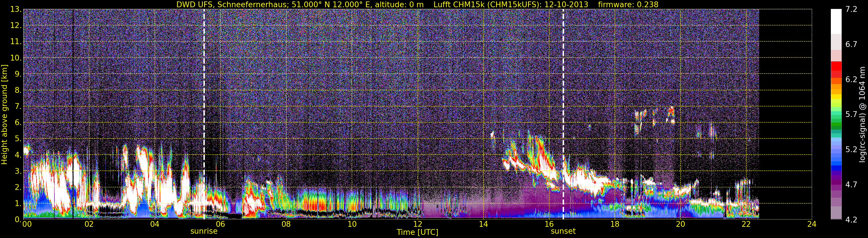Click the height axis tick label 3
The image size is (868, 238).
(18, 171)
